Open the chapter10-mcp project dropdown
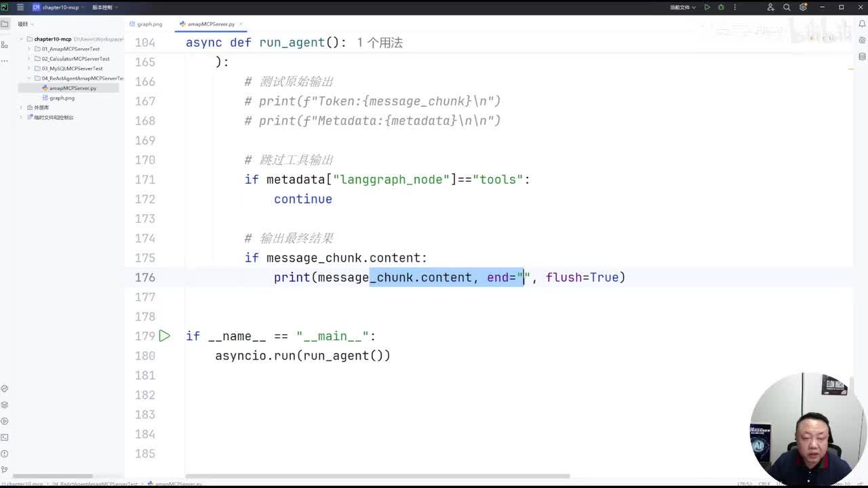Viewport: 868px width, 488px height. click(60, 7)
